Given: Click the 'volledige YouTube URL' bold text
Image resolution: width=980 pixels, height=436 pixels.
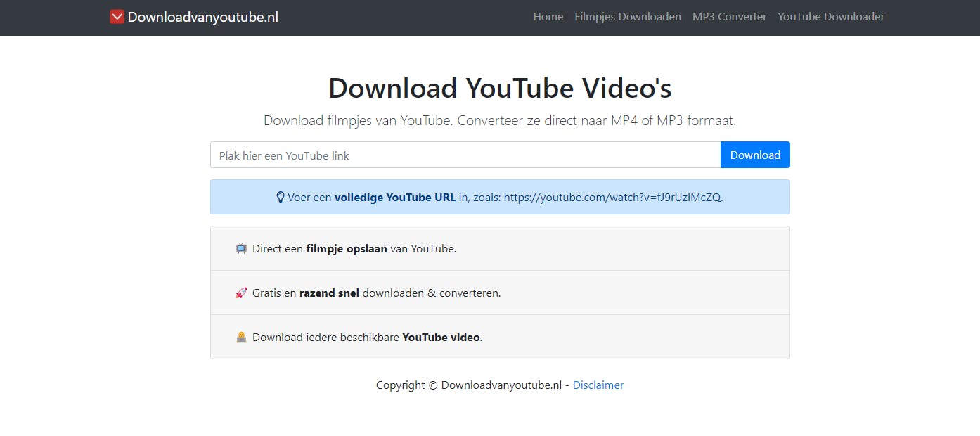Looking at the screenshot, I should coord(395,198).
